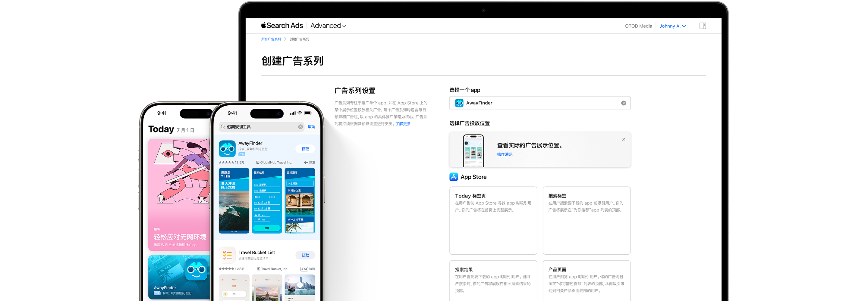This screenshot has width=868, height=301.
Task: Click the 选择广告投放位置 label
Action: click(x=469, y=123)
